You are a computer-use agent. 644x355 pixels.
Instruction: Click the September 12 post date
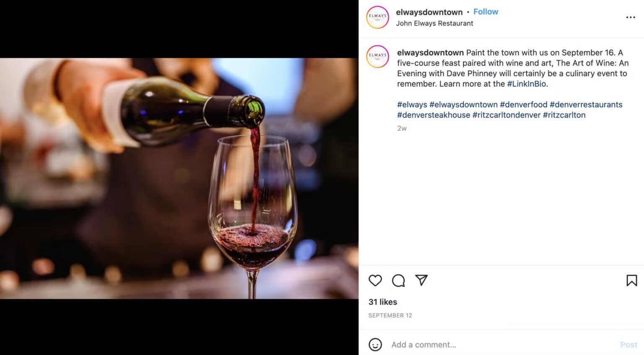[390, 316]
